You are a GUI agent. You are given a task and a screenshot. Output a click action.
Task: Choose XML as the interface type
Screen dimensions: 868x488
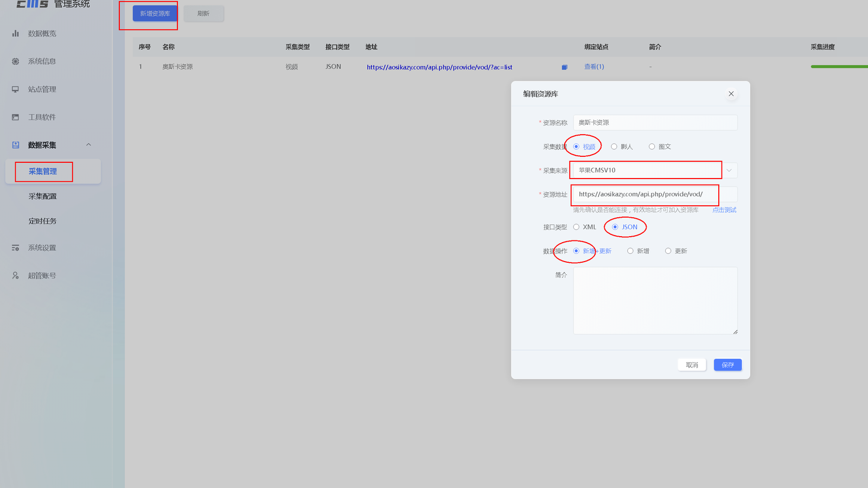tap(585, 227)
